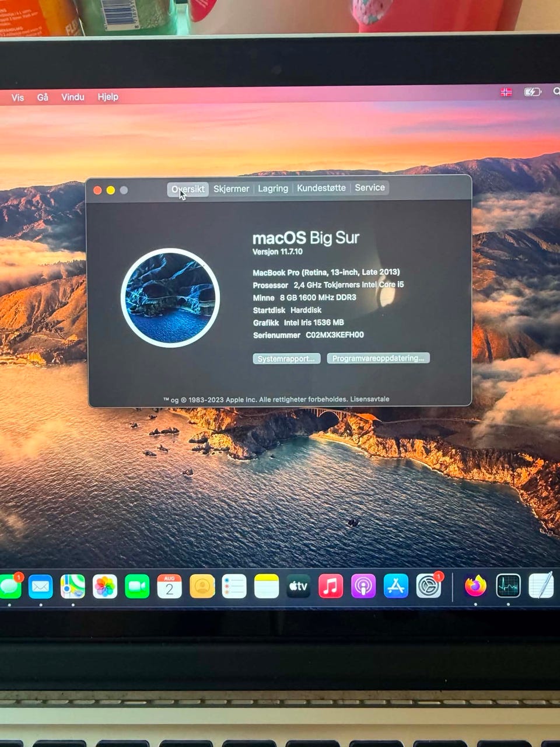Open TextEdit icon in Dock

pyautogui.click(x=541, y=587)
